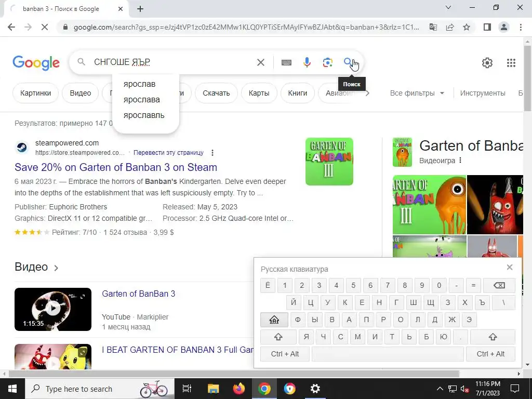The image size is (532, 399).
Task: Click left Ctrl + Alt key
Action: (285, 354)
